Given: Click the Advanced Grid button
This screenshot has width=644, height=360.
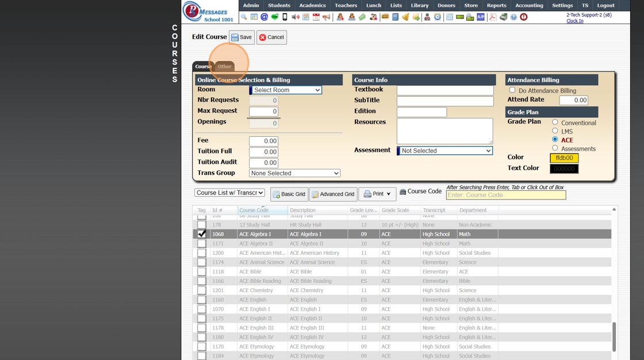Looking at the screenshot, I should 333,194.
